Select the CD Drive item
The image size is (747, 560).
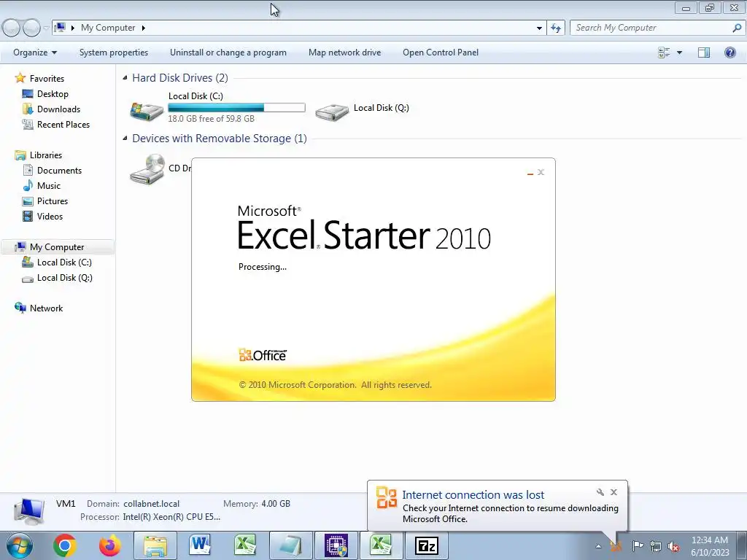tap(160, 169)
